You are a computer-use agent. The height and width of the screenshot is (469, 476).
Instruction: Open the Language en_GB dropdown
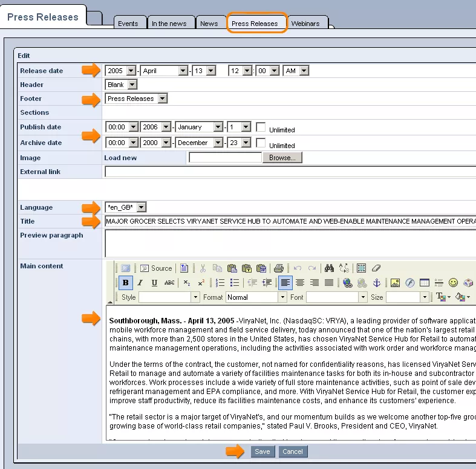(x=125, y=207)
